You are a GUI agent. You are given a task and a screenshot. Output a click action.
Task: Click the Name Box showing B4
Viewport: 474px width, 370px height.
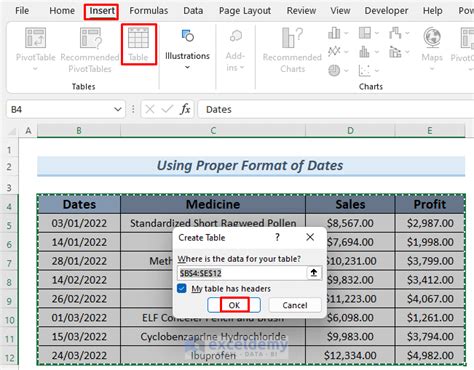coord(59,109)
